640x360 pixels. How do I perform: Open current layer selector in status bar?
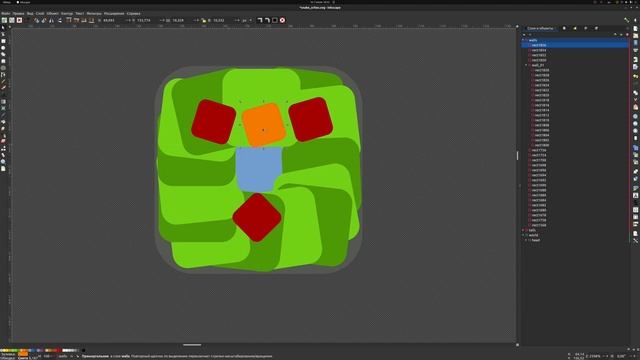pos(65,356)
